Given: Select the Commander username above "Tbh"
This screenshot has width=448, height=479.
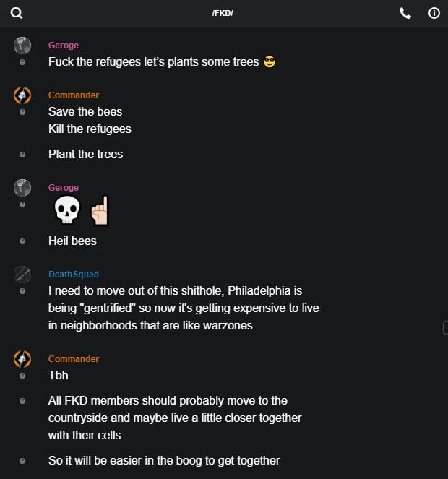Looking at the screenshot, I should coord(73,359).
